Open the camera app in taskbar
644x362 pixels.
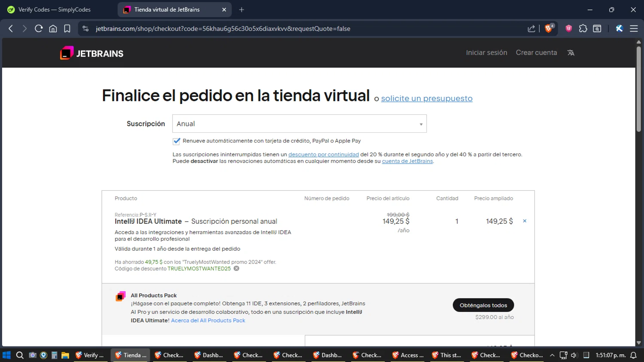pos(32,355)
